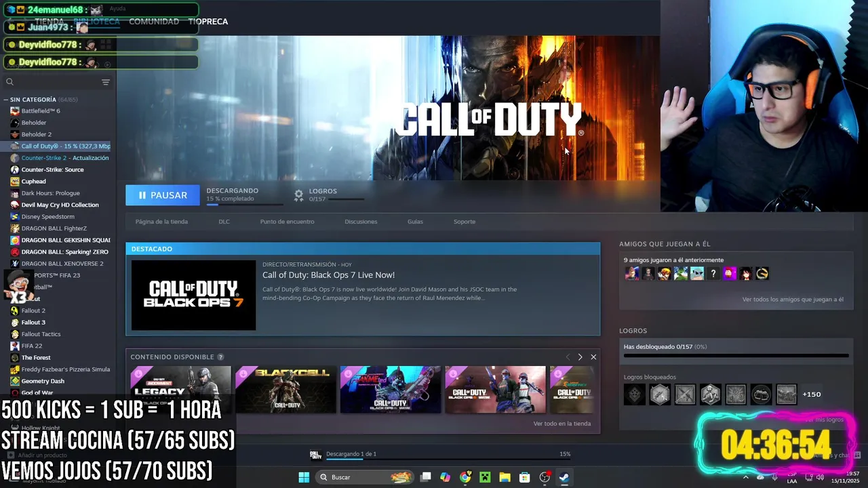Click the FIFA 22 game icon
The width and height of the screenshot is (868, 488).
tap(15, 346)
